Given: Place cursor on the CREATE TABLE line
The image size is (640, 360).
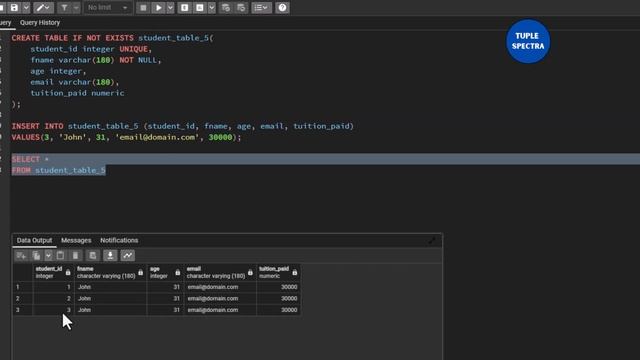Looking at the screenshot, I should [x=112, y=38].
